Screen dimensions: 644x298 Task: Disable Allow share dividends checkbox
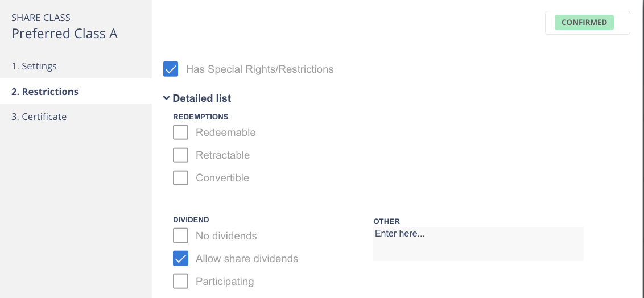(180, 259)
